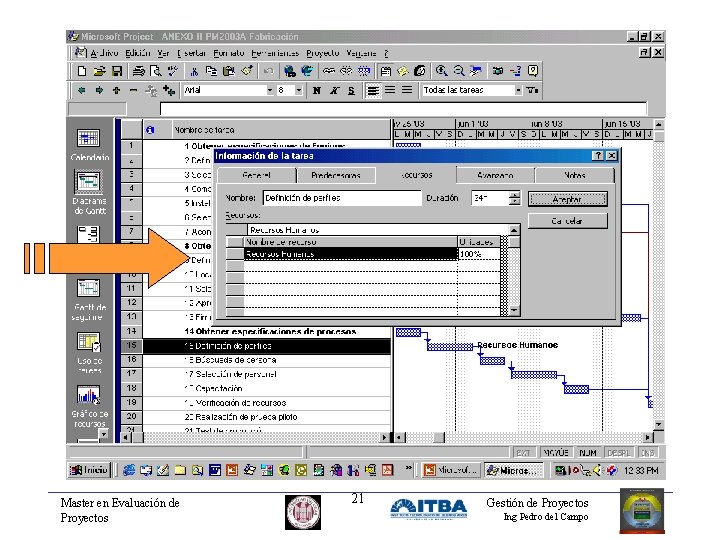Screen dimensions: 720x540
Task: Click the Link Tasks chain icon
Action: point(328,71)
